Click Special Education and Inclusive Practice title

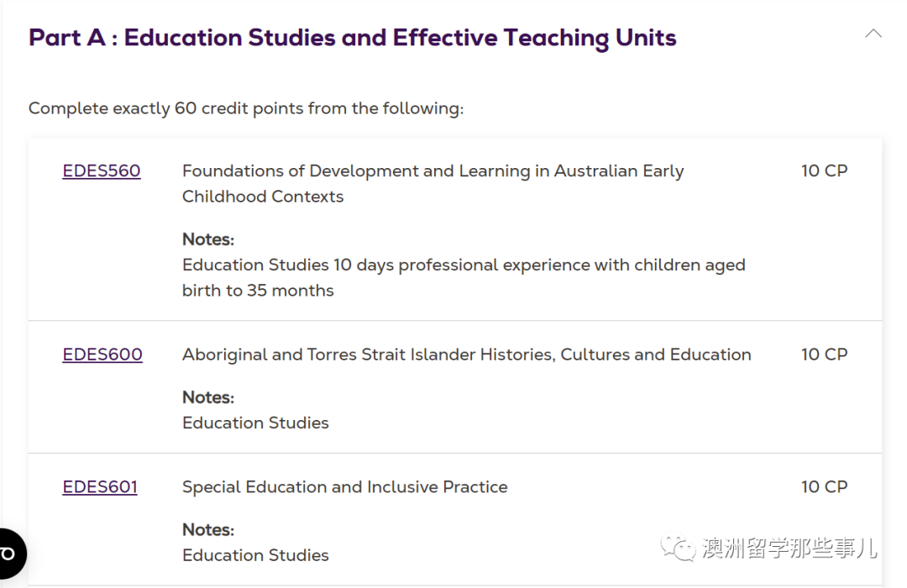point(345,486)
